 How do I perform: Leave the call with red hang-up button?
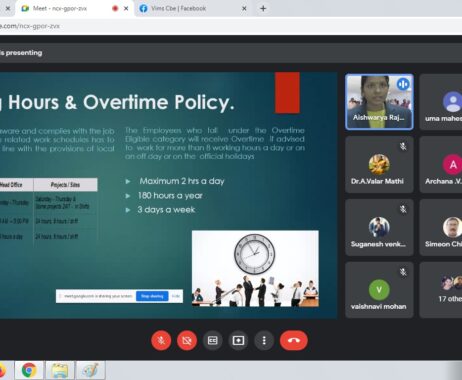pos(294,340)
